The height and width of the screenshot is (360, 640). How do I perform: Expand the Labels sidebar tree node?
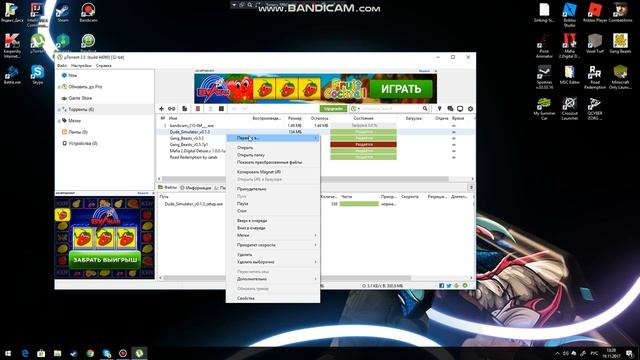pyautogui.click(x=59, y=121)
